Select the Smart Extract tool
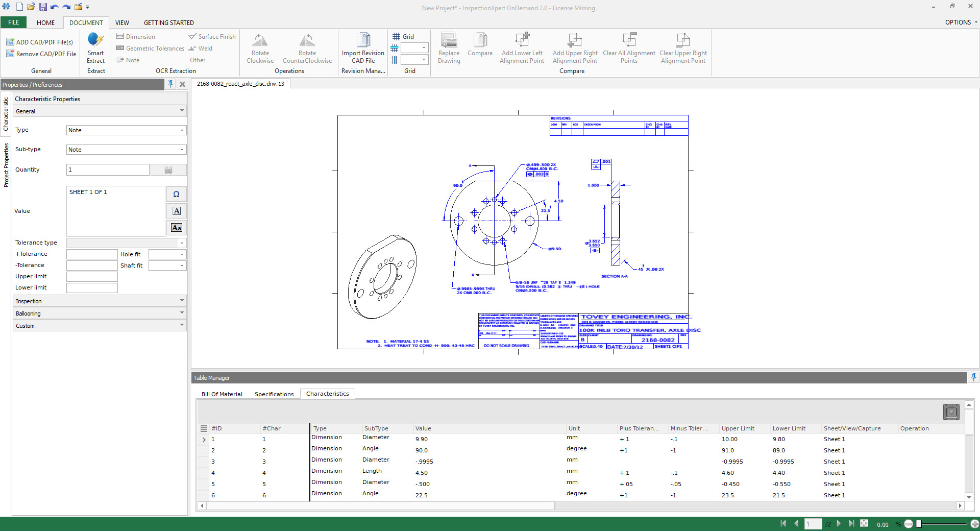Viewport: 980px width, 531px height. click(95, 49)
